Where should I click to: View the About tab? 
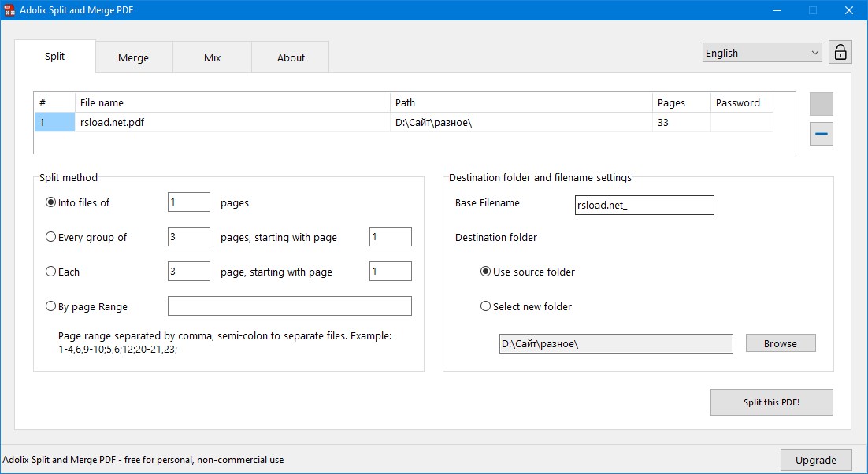(290, 57)
